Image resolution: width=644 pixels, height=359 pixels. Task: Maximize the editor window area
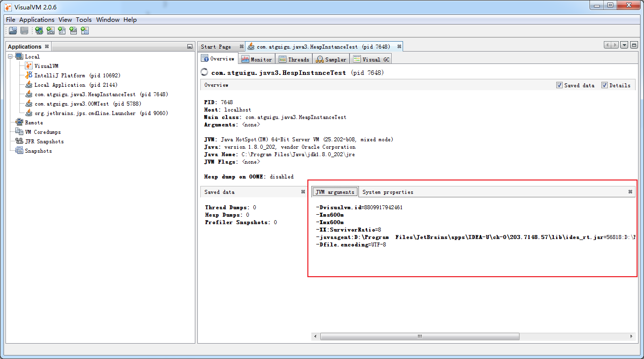633,45
